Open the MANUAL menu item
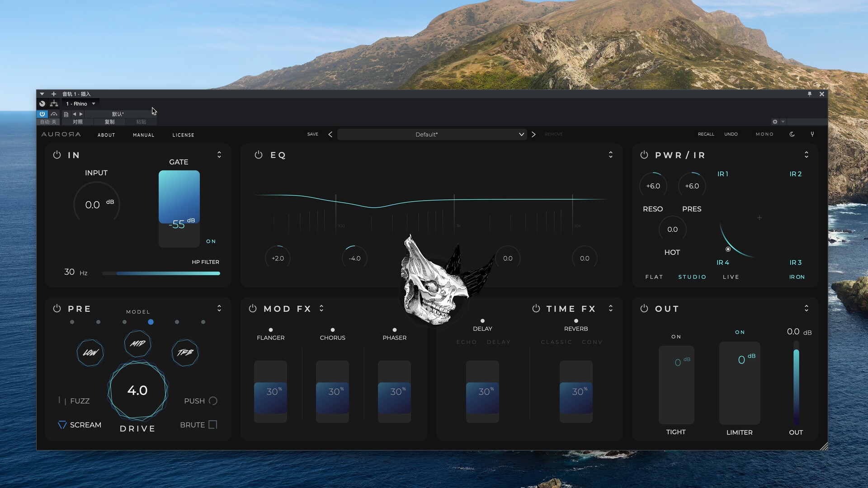The height and width of the screenshot is (488, 868). [x=143, y=135]
